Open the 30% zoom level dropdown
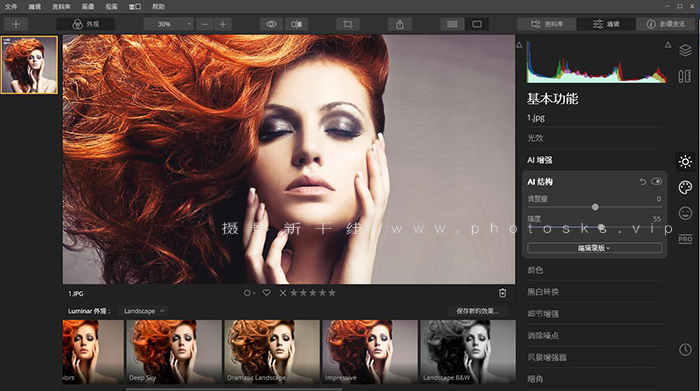Screen dimensions: 700x391 pos(169,24)
